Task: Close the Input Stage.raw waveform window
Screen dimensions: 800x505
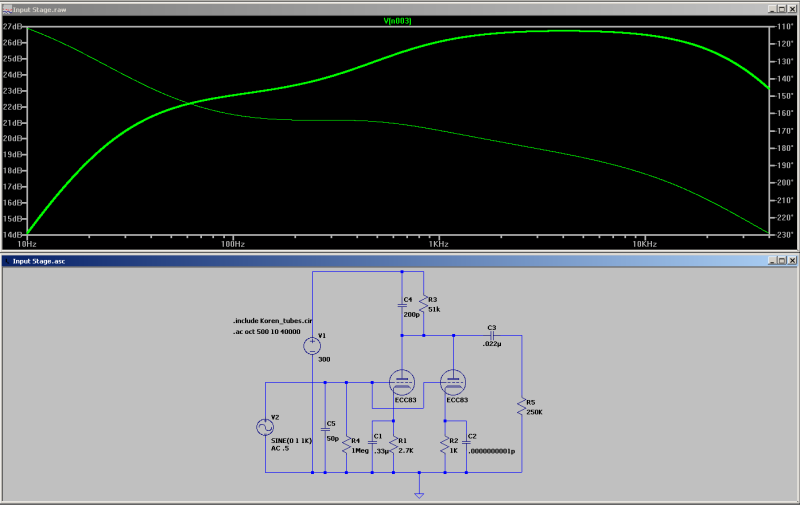Action: tap(792, 9)
